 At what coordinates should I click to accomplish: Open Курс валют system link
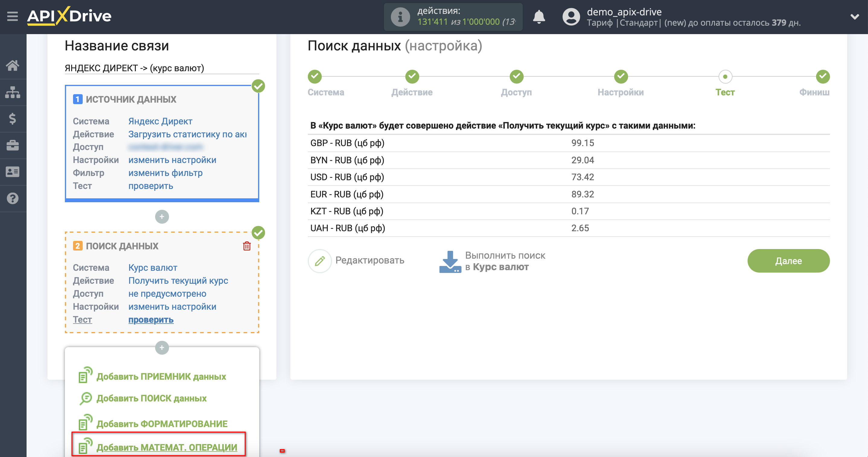click(x=153, y=268)
